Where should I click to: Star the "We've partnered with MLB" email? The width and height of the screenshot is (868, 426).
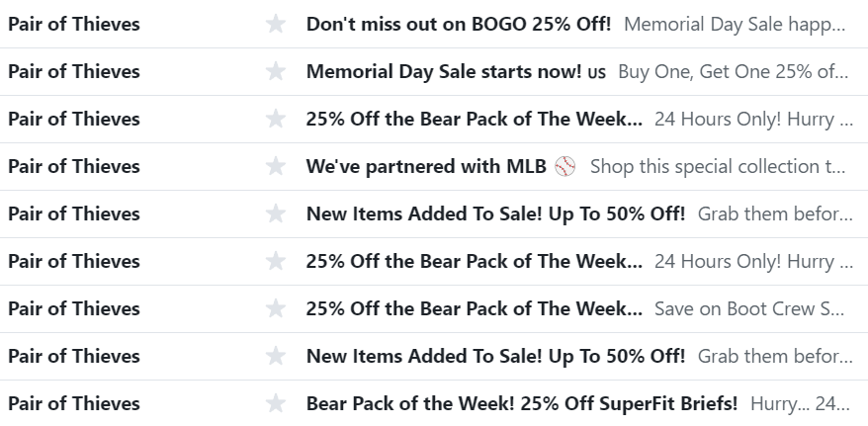click(276, 166)
